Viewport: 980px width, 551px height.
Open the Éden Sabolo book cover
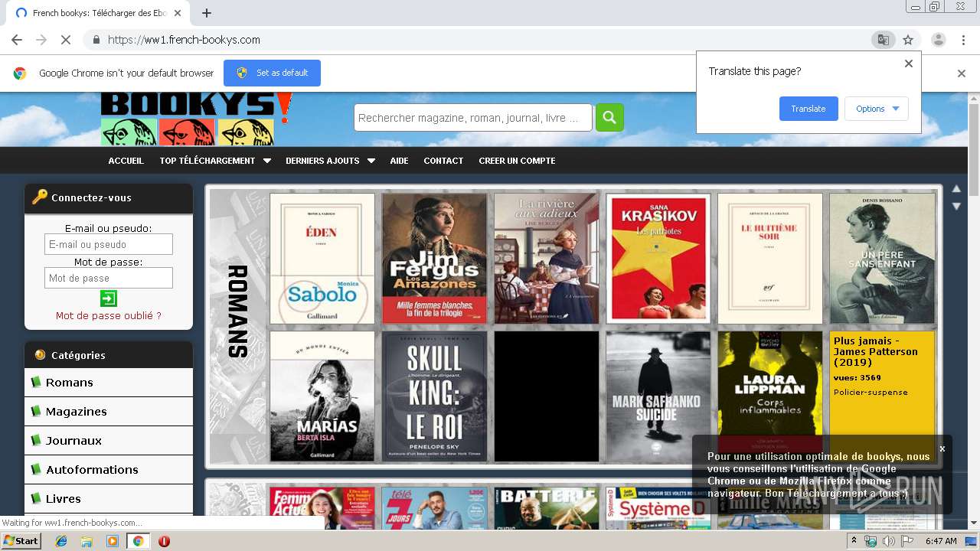click(x=322, y=259)
